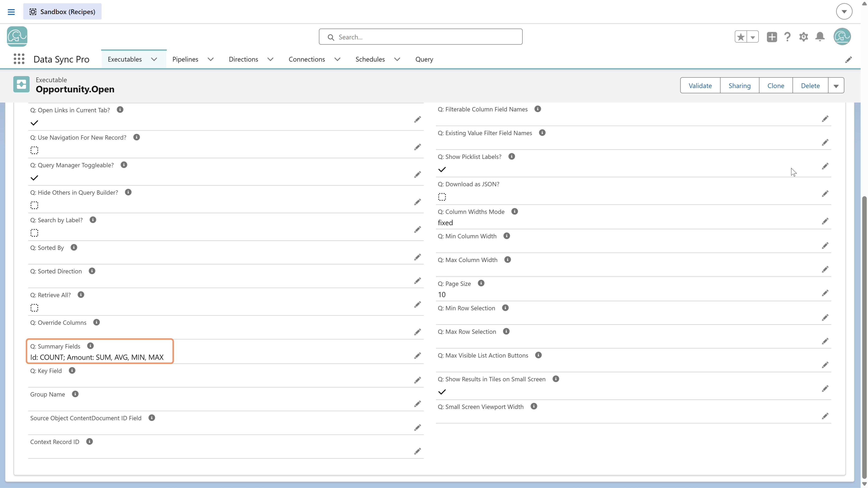This screenshot has width=868, height=488.
Task: Show info for Q: Retrieve All?
Action: (x=81, y=295)
